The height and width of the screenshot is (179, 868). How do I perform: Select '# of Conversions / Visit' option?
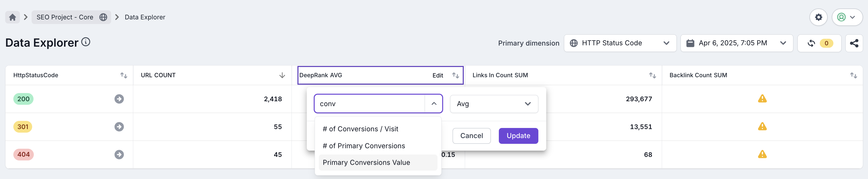coord(378,129)
